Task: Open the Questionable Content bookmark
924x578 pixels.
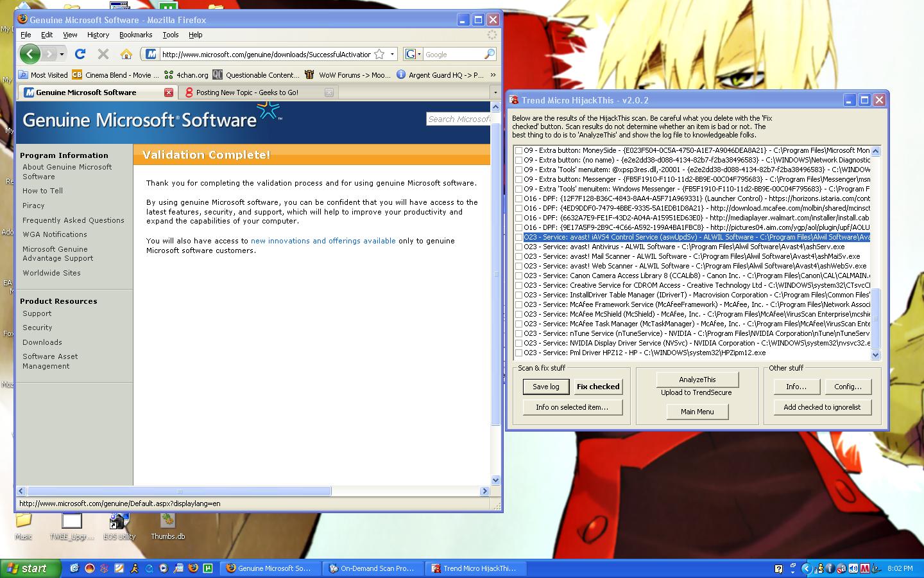Action: [x=256, y=74]
